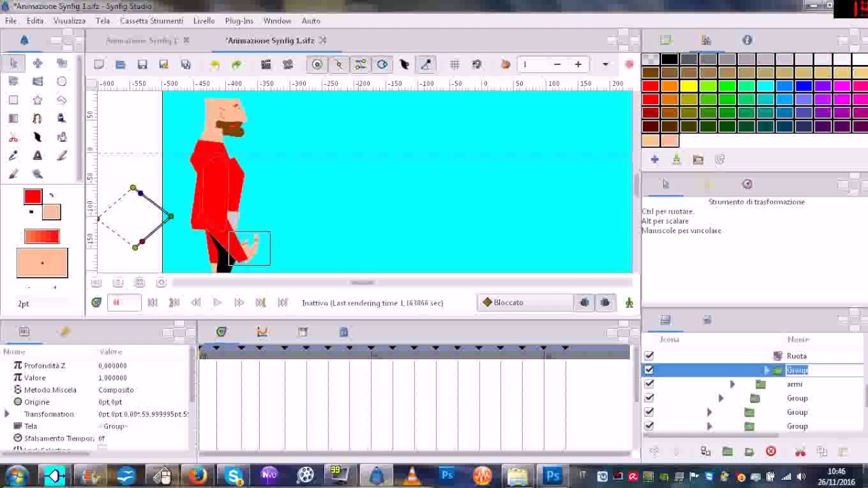Click the play animation button
Screen dimensions: 868x488
pos(217,303)
